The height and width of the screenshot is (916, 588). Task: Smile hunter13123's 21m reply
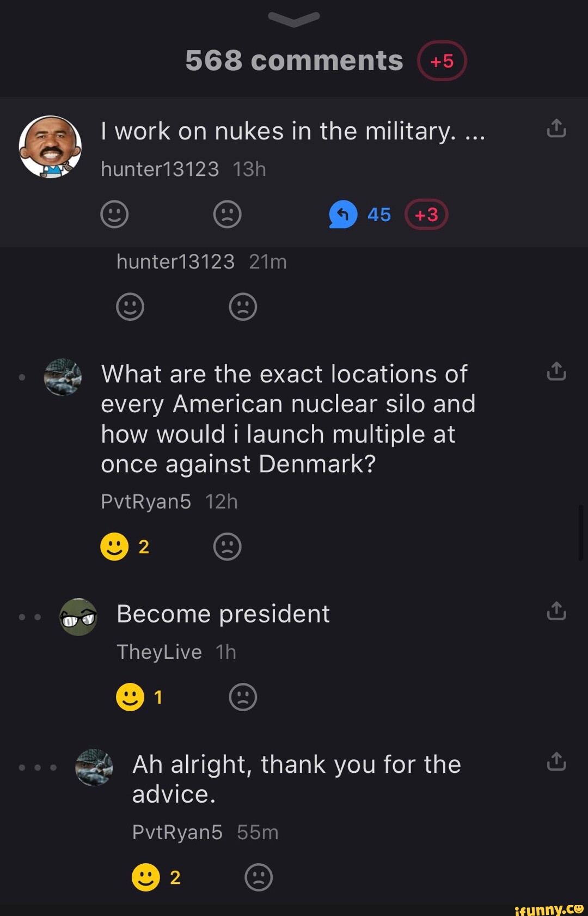pos(130,307)
